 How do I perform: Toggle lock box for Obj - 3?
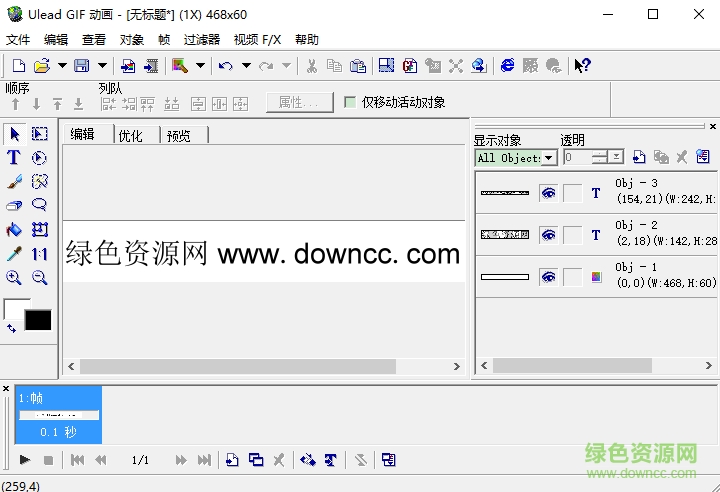coord(573,193)
